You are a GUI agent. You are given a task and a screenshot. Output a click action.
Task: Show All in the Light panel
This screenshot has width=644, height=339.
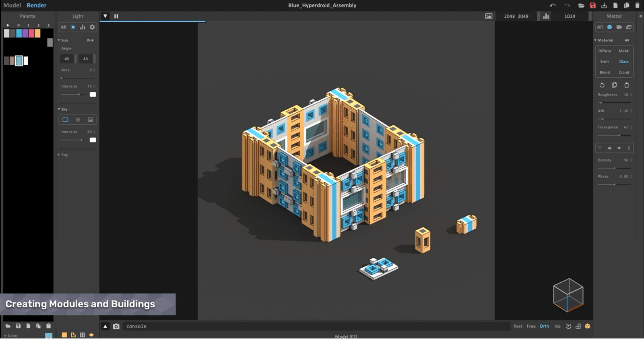click(x=64, y=27)
